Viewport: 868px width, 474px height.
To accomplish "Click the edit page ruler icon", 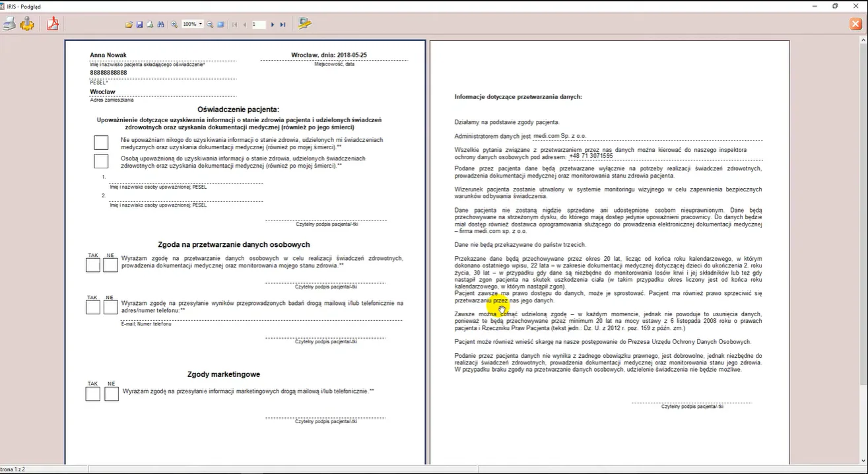I will (304, 24).
